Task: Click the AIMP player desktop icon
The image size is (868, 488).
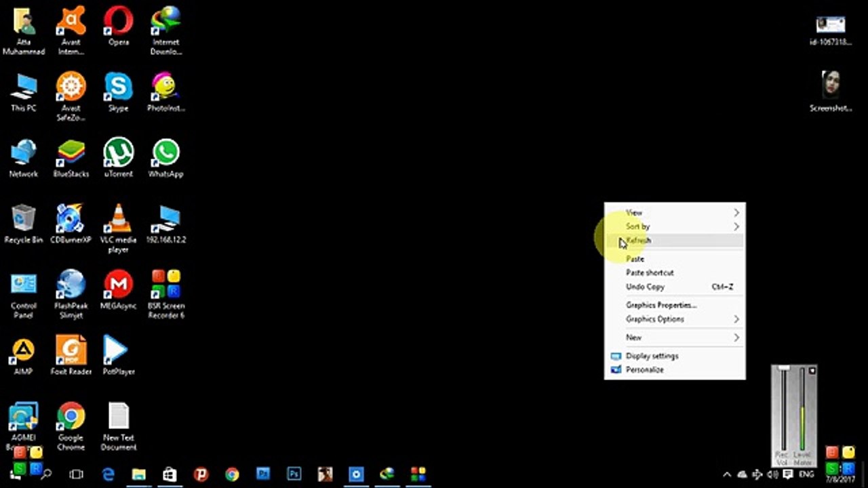Action: [x=24, y=356]
